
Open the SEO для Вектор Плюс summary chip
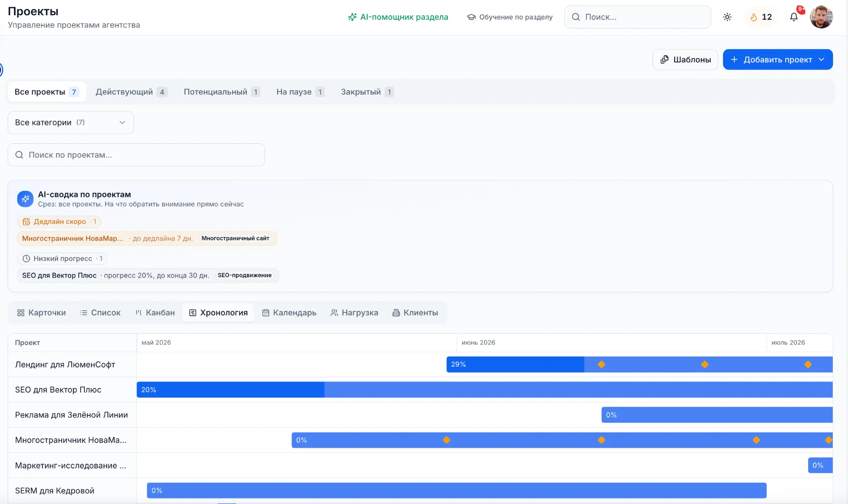point(148,276)
